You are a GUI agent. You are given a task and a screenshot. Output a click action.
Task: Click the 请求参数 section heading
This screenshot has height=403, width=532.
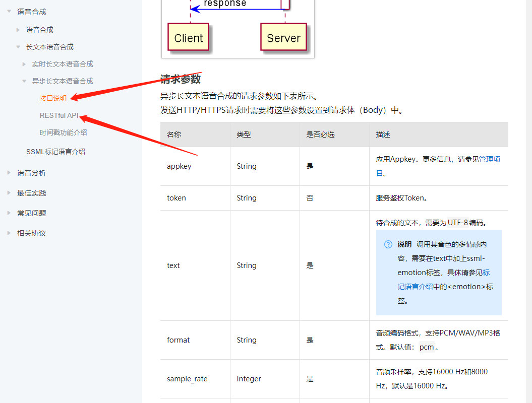[181, 79]
